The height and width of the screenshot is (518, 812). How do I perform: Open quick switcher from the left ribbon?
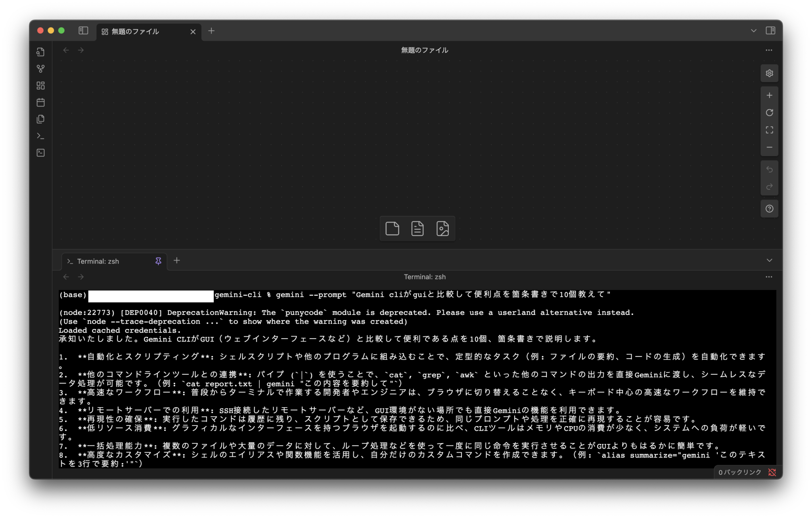pos(40,52)
